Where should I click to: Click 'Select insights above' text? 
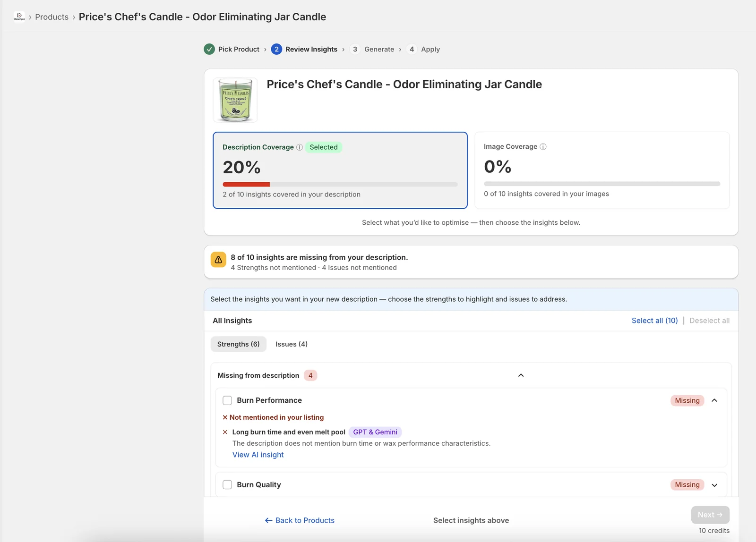click(471, 520)
